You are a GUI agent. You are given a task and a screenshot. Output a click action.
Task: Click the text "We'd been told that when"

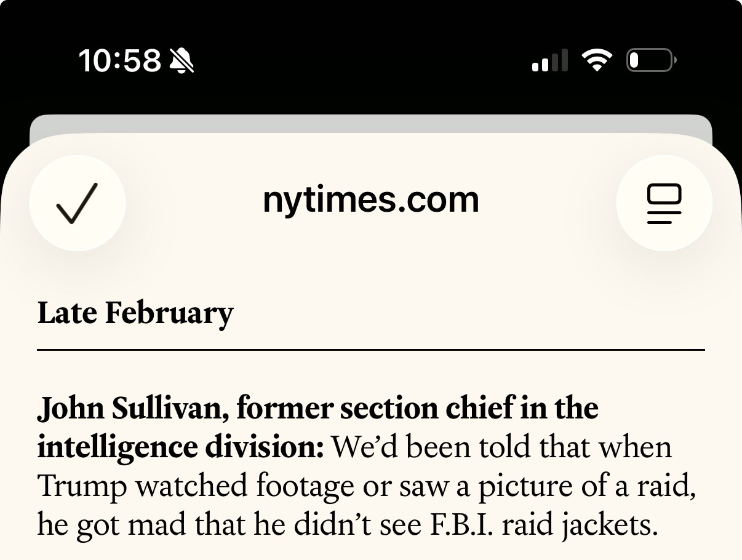(x=501, y=447)
